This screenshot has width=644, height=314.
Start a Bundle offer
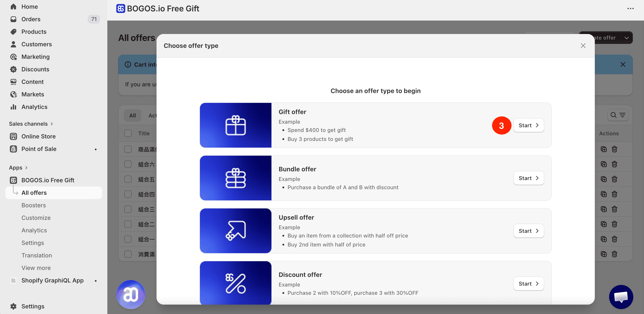[528, 178]
